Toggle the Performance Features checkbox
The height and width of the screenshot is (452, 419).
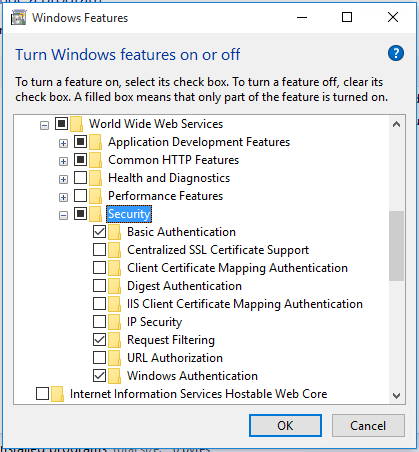click(x=80, y=196)
